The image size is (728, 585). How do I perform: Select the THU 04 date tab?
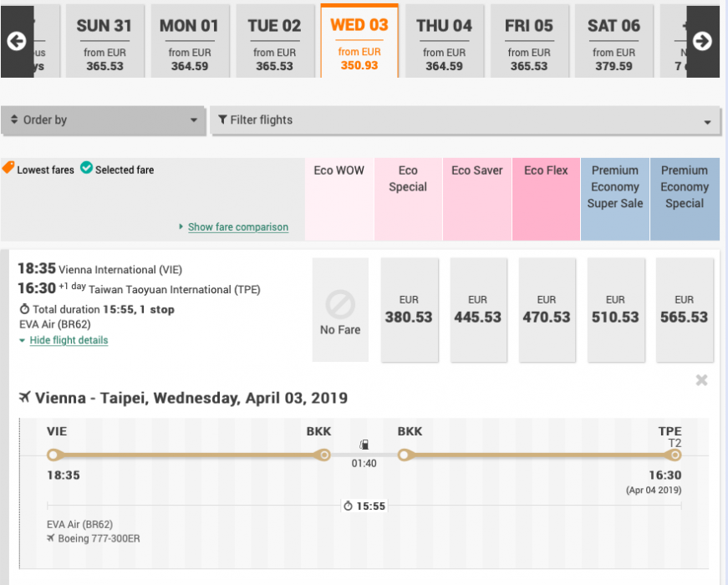[x=444, y=41]
